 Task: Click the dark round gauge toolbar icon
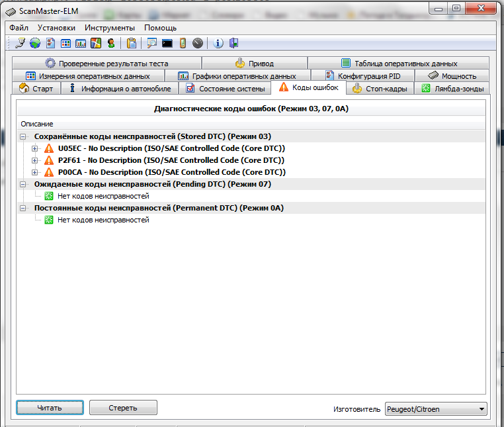pos(198,43)
